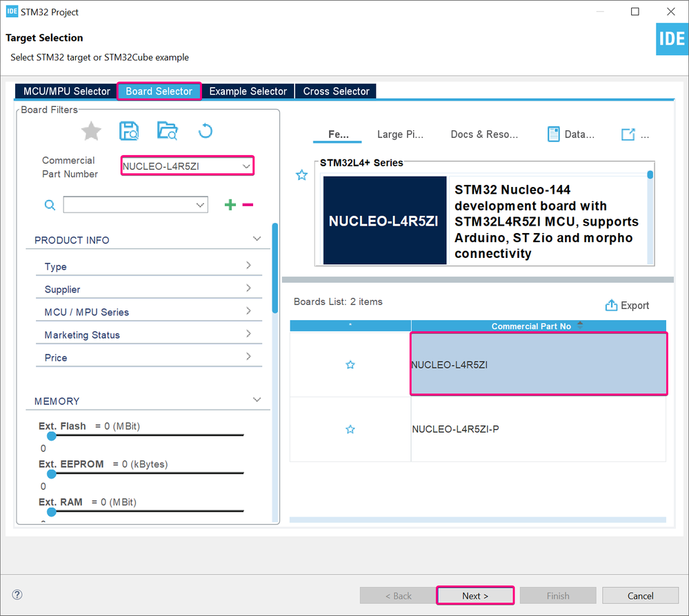689x616 pixels.
Task: Open the Data sheet document icon
Action: click(554, 134)
